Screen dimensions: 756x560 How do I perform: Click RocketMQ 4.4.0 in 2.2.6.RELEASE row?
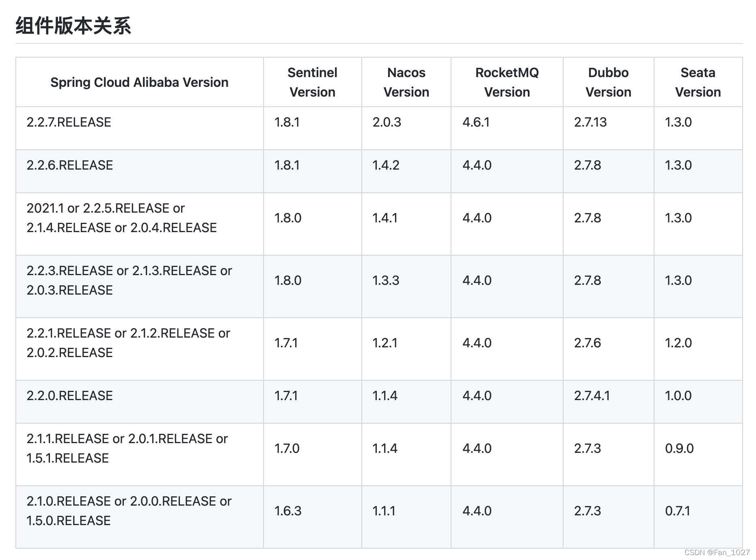point(477,165)
